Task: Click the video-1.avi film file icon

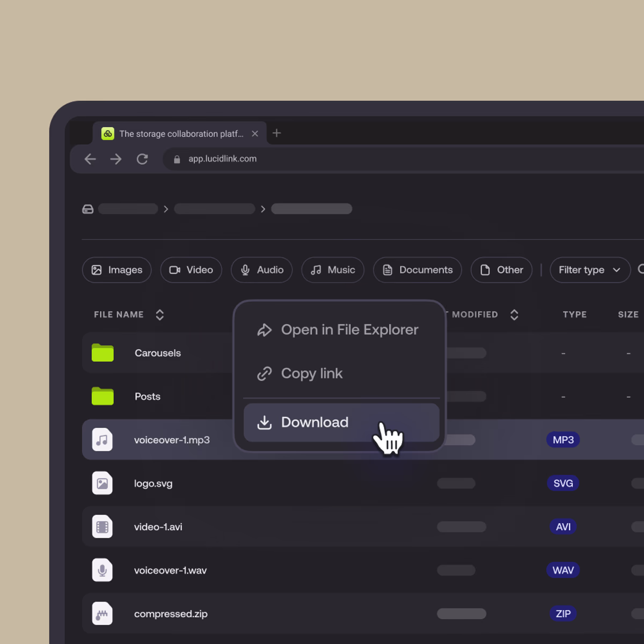Action: click(x=102, y=527)
